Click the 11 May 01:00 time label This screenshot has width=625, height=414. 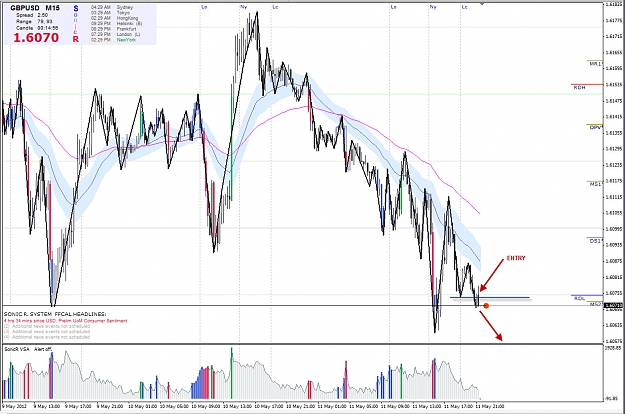tap(332, 406)
